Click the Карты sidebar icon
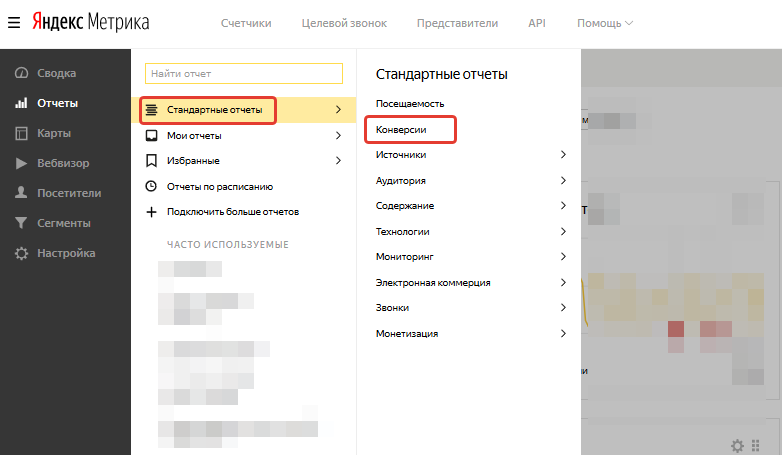The width and height of the screenshot is (782, 455). pyautogui.click(x=21, y=133)
